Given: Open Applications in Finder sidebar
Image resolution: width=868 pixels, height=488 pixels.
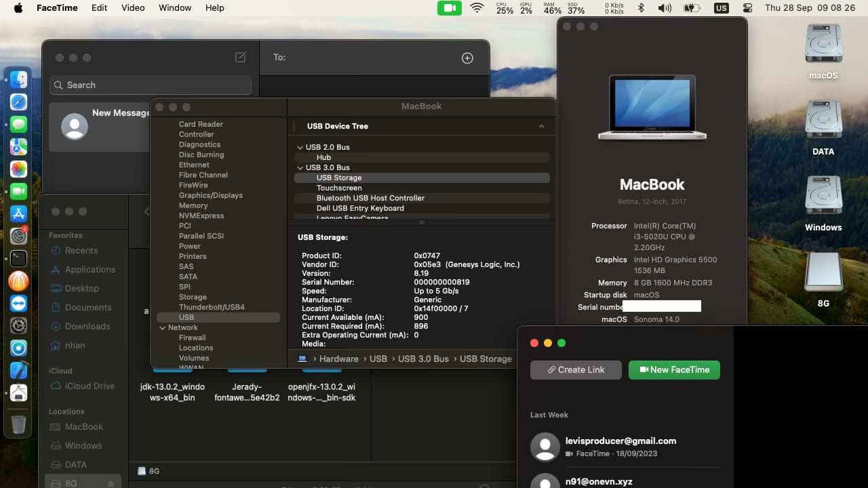Looking at the screenshot, I should pos(84,269).
